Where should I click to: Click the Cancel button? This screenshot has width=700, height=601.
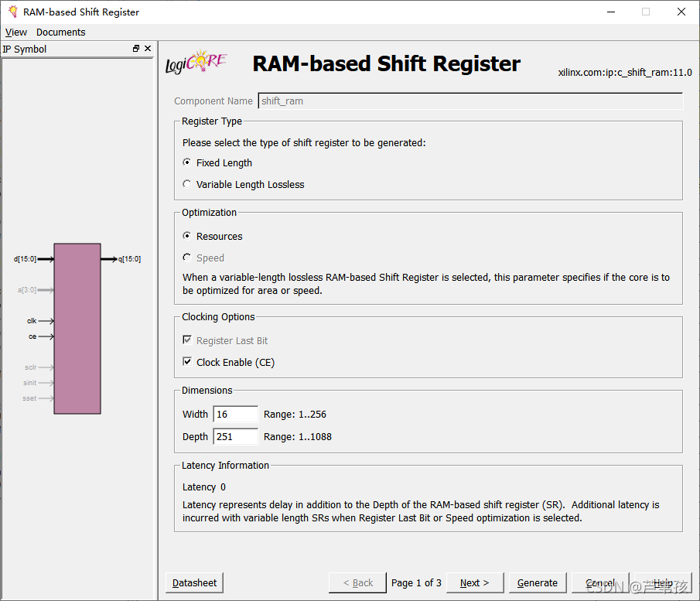tap(600, 582)
